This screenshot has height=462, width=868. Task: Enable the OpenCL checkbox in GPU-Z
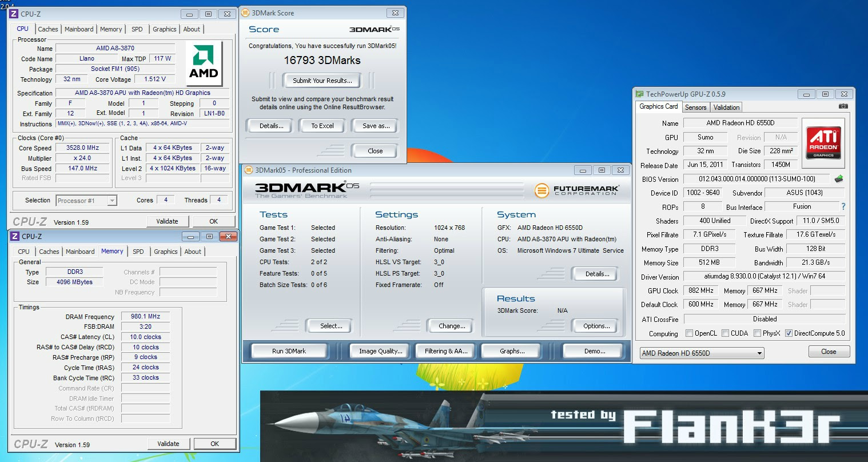[x=689, y=333]
